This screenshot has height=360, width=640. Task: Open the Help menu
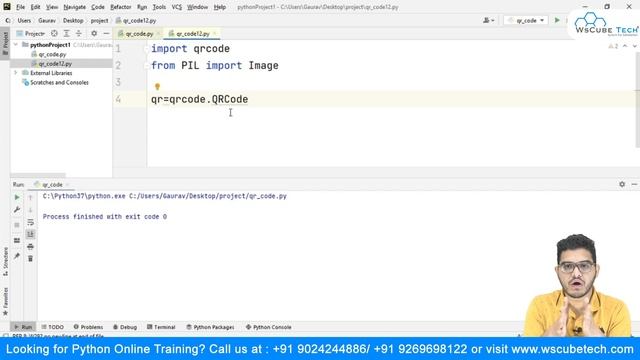pyautogui.click(x=220, y=7)
